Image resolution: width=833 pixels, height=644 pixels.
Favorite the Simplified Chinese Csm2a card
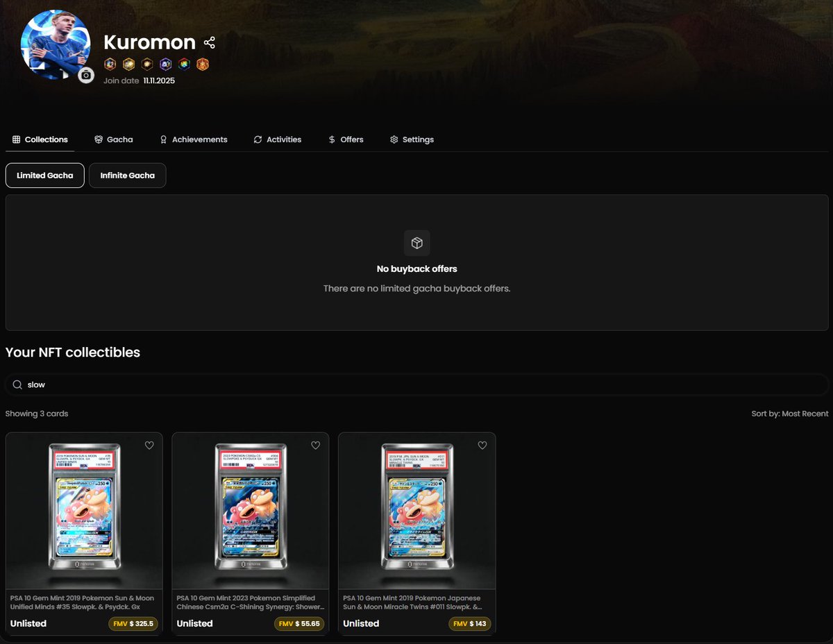[316, 446]
